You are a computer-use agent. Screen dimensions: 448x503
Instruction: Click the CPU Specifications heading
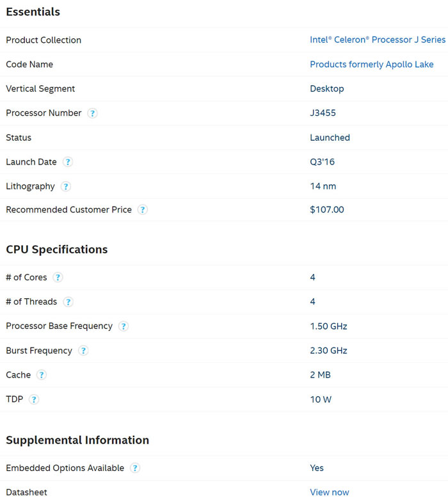click(x=57, y=249)
